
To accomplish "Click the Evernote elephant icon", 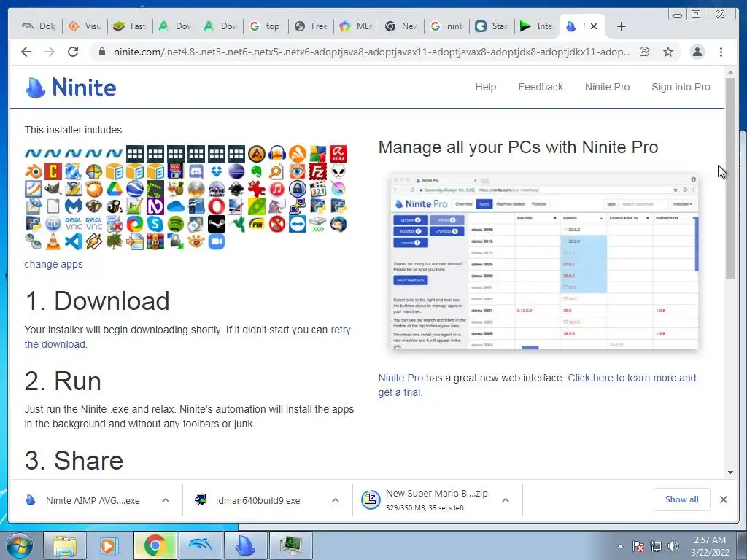I will [257, 171].
